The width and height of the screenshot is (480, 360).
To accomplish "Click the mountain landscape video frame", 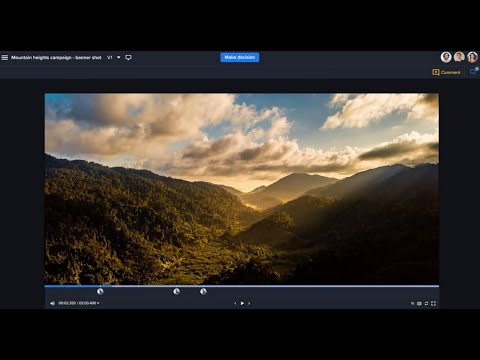I will pyautogui.click(x=242, y=189).
